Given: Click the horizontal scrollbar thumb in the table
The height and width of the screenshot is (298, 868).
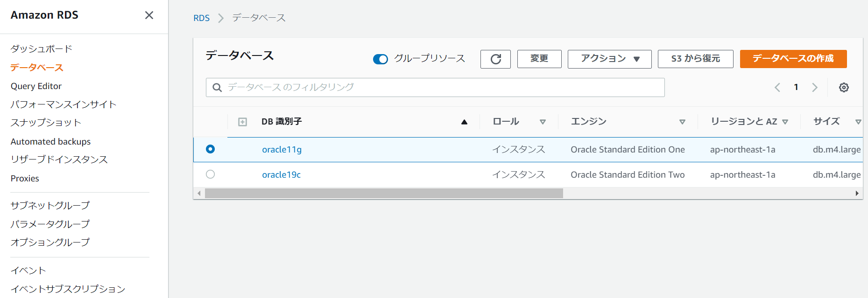Looking at the screenshot, I should click(384, 194).
